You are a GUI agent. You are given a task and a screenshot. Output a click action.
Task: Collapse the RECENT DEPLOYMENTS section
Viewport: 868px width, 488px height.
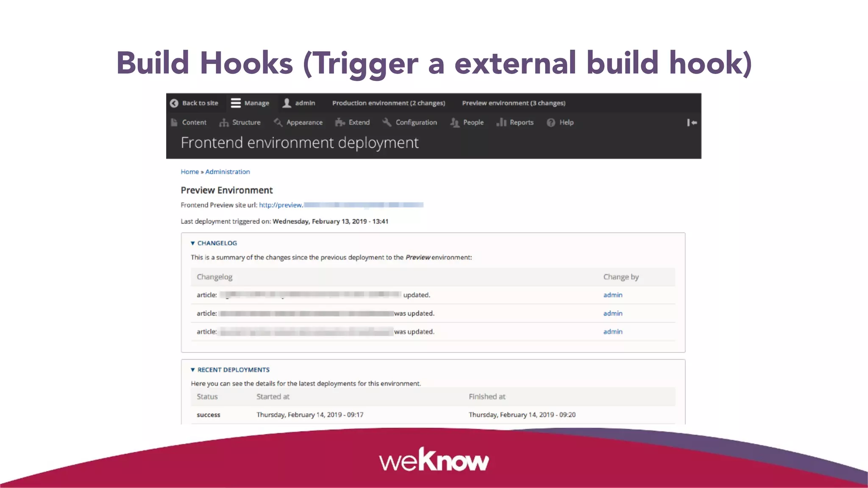(230, 370)
